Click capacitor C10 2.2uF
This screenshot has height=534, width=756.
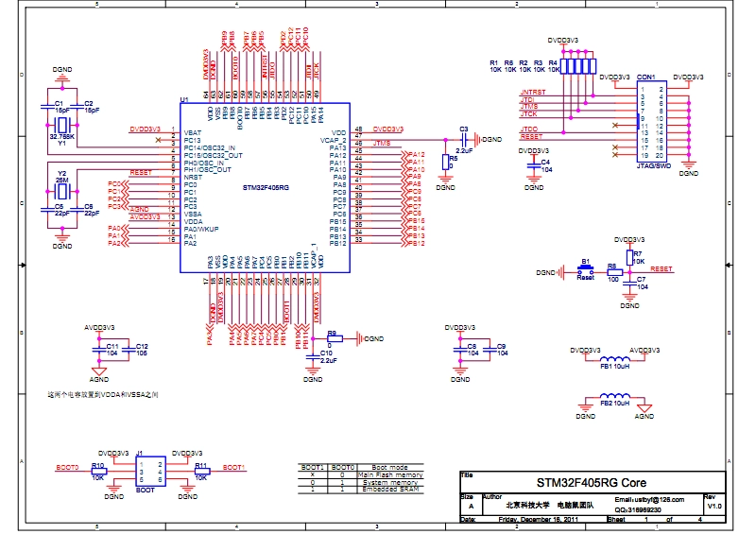point(313,357)
